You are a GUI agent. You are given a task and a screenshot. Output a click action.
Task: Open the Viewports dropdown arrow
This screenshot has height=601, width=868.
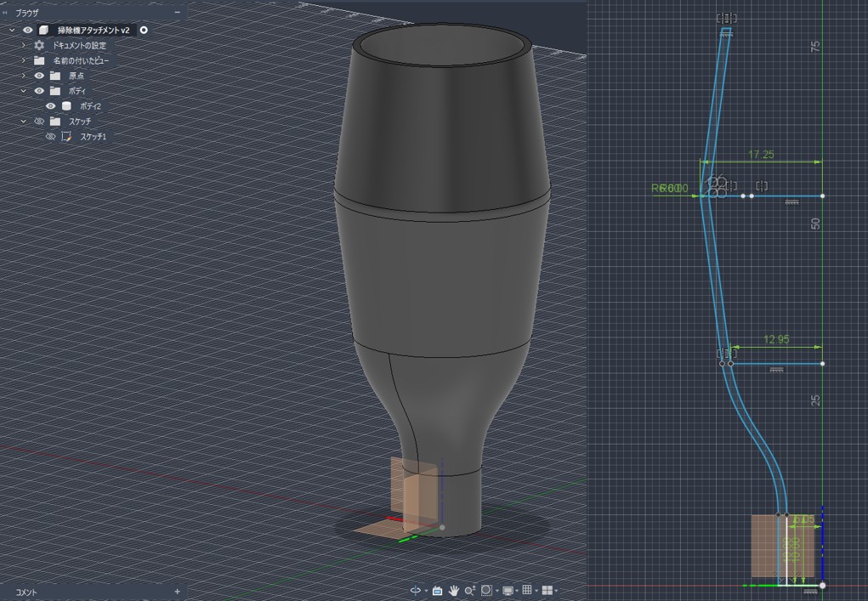click(x=556, y=591)
